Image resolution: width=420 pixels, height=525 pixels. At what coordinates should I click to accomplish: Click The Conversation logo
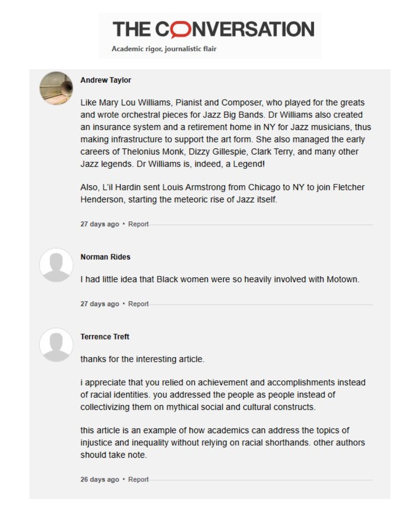coord(213,30)
